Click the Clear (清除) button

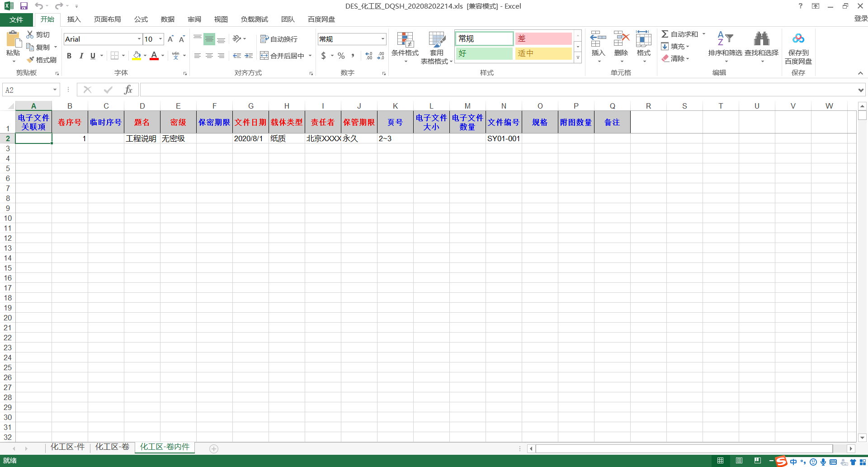click(x=675, y=58)
